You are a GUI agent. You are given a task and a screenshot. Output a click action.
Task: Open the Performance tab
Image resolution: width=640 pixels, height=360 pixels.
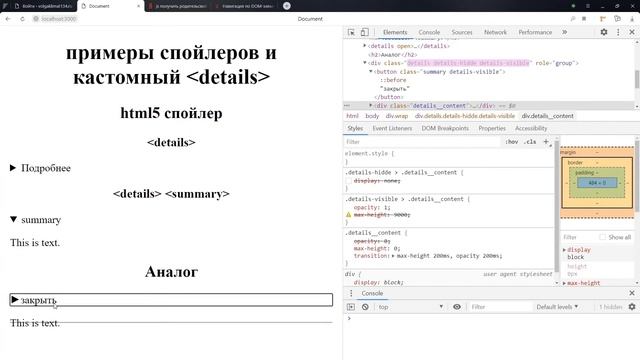pyautogui.click(x=535, y=32)
